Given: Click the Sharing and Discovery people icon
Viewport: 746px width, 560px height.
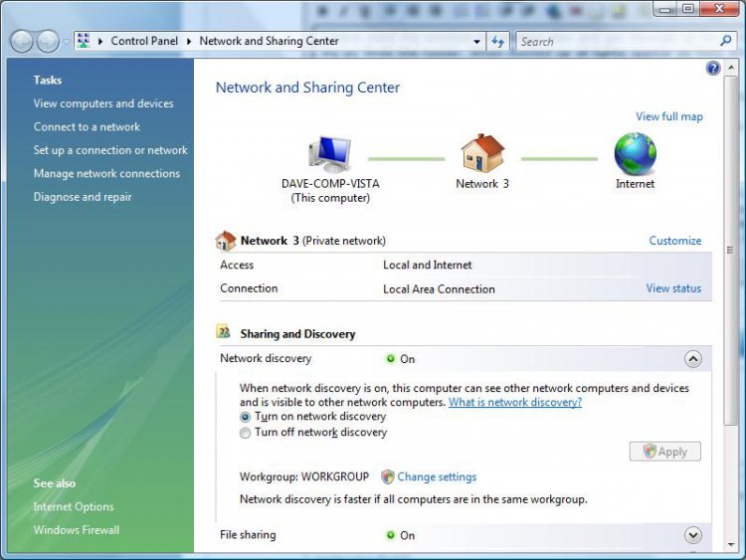Looking at the screenshot, I should [223, 331].
